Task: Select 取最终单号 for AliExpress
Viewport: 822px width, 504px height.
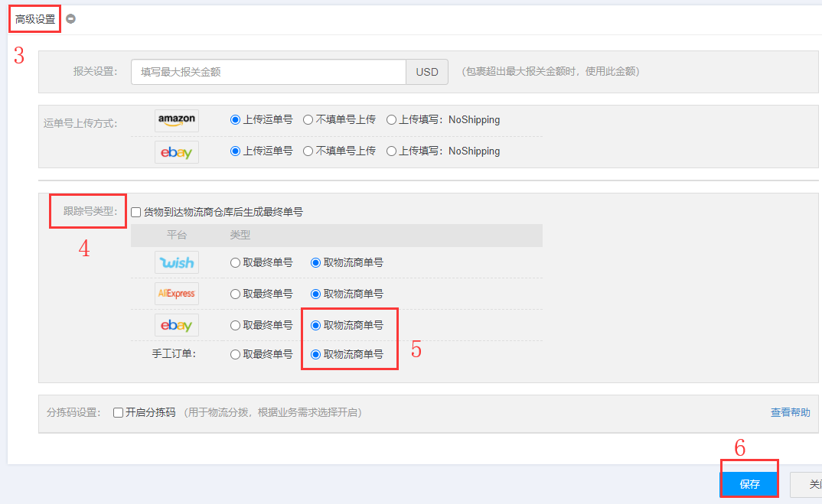Action: pos(236,294)
